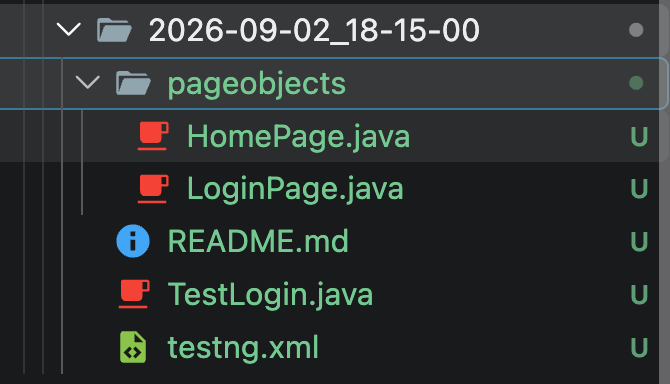Open TestLogin.java file
The image size is (670, 384).
coord(270,294)
